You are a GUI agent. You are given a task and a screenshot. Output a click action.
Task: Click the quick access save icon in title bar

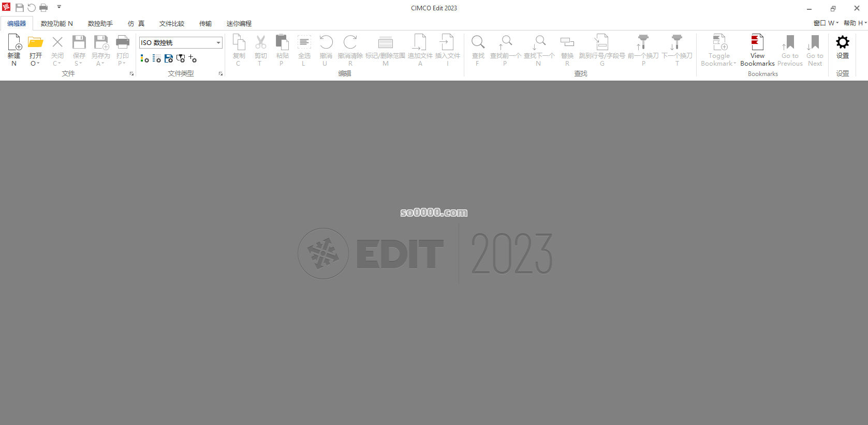click(x=19, y=8)
